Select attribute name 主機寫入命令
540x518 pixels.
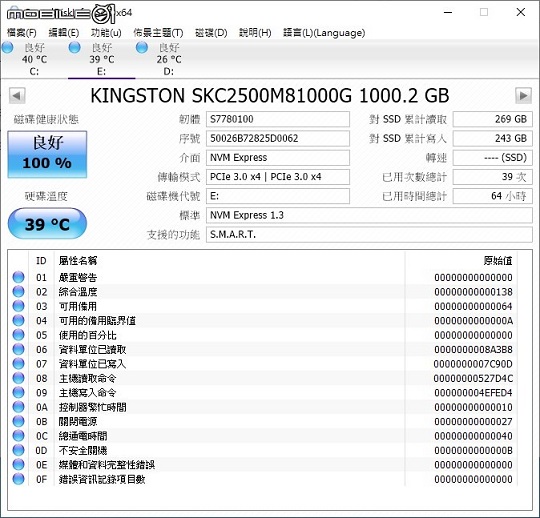(x=87, y=393)
